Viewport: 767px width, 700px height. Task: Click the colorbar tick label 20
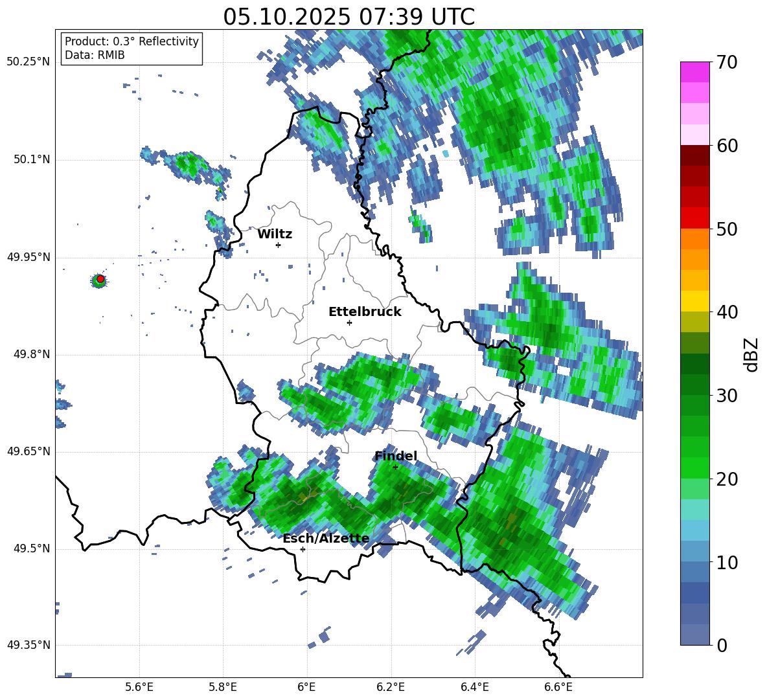[x=727, y=479]
